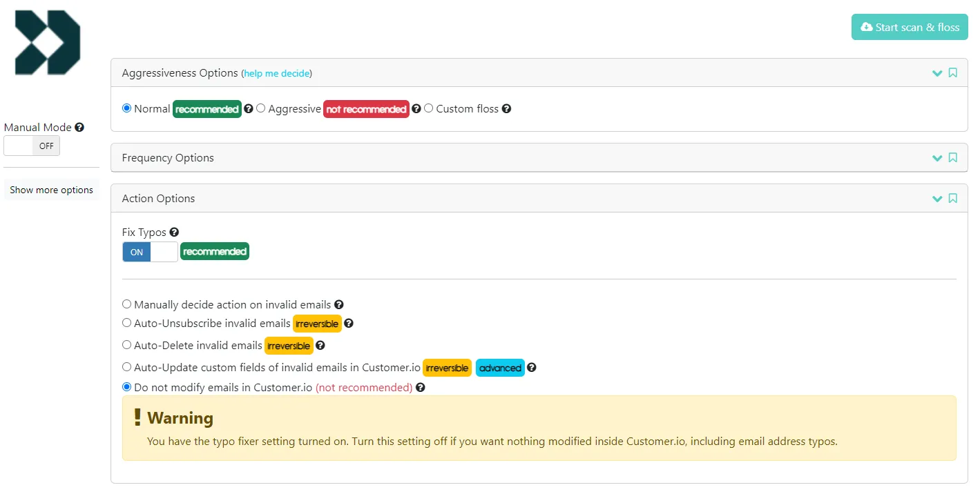Select the Normal aggressiveness radio button
The image size is (980, 494).
tap(126, 108)
